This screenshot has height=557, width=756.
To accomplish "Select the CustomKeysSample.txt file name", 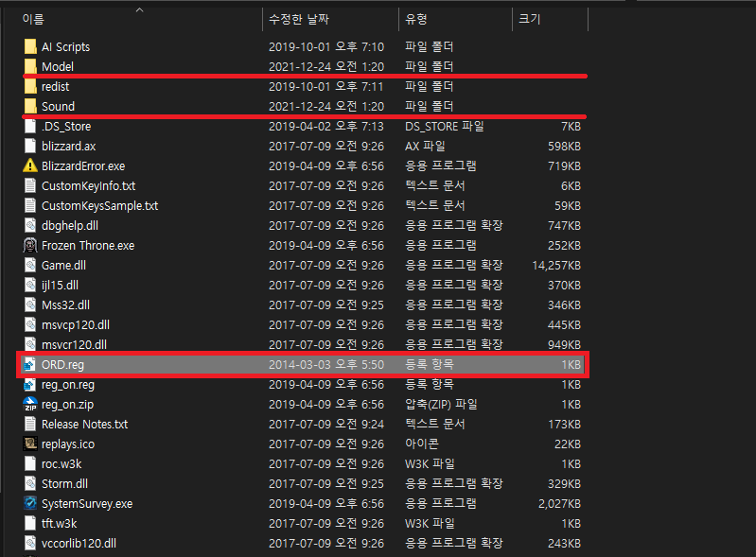I will [x=99, y=206].
